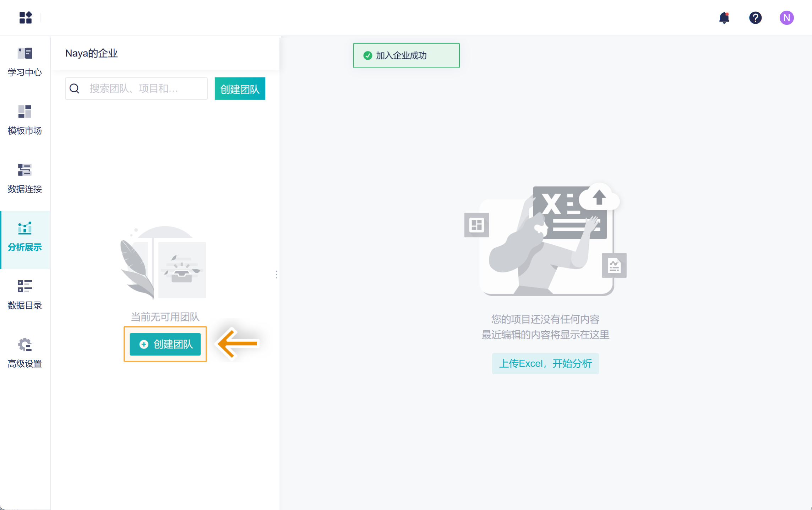Click the 加入企业成功 notification toast
Screen dimensions: 812x510
pos(406,55)
